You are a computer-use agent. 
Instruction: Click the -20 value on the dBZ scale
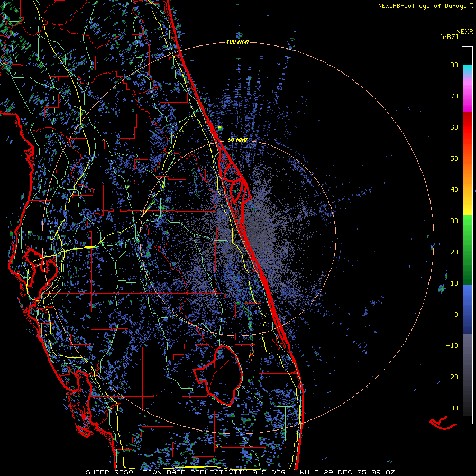pos(452,377)
